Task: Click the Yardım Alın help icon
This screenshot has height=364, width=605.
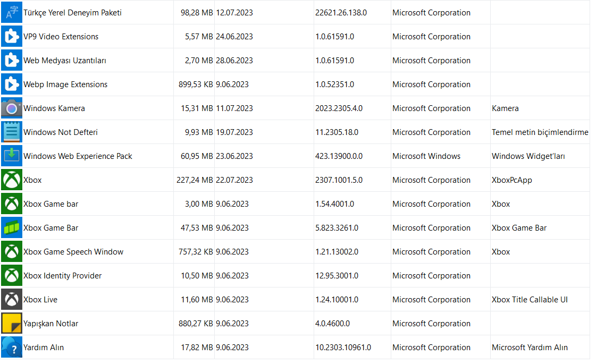Action: (11, 348)
